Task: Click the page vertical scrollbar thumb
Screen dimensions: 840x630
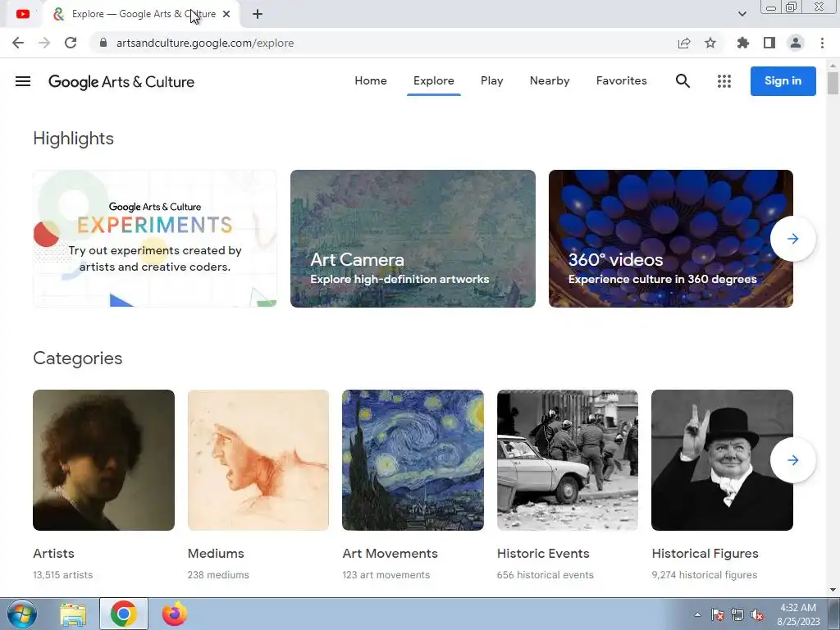Action: click(833, 83)
